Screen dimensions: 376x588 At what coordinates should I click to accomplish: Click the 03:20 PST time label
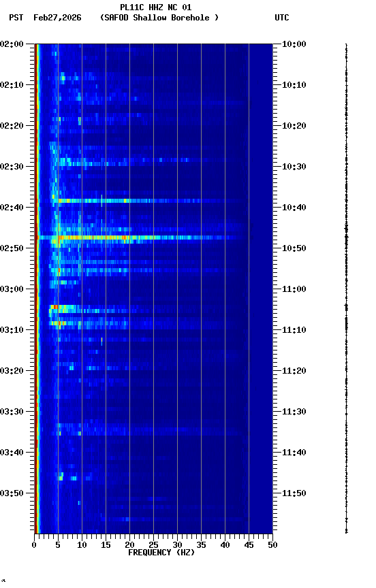pos(12,371)
